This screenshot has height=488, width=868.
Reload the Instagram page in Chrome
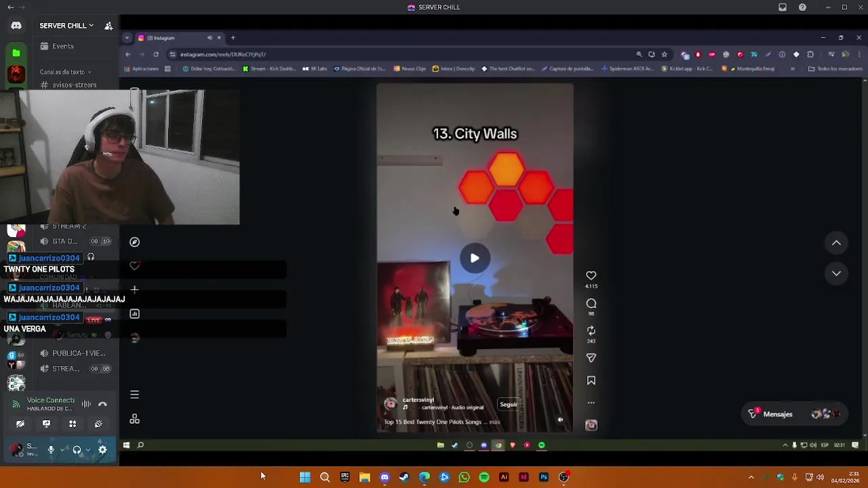[x=156, y=54]
